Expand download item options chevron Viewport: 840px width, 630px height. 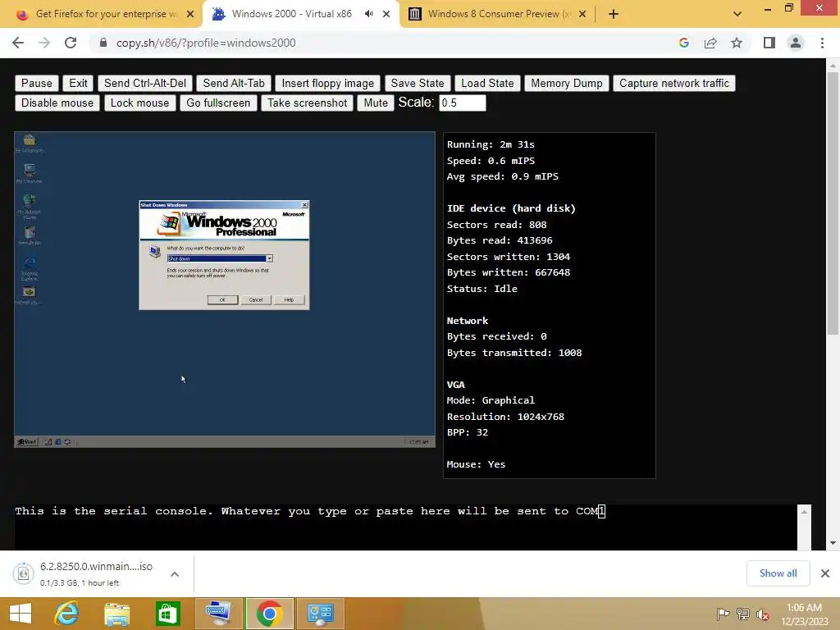point(175,573)
